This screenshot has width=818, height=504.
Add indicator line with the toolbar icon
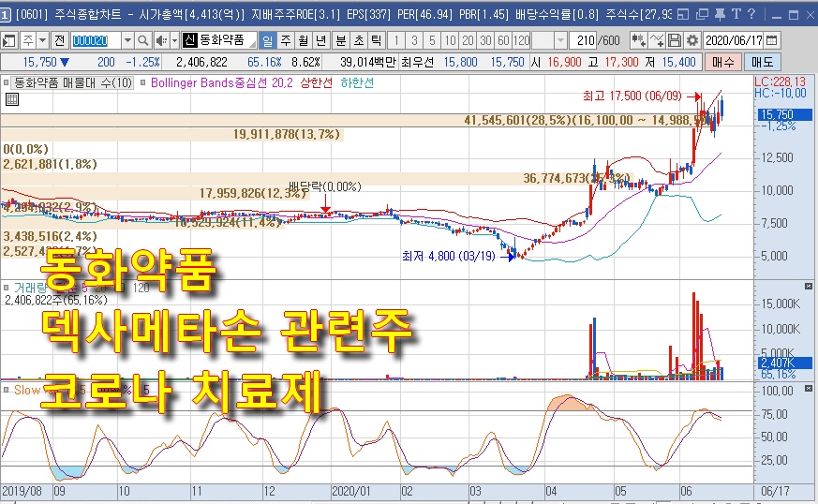pos(657,40)
